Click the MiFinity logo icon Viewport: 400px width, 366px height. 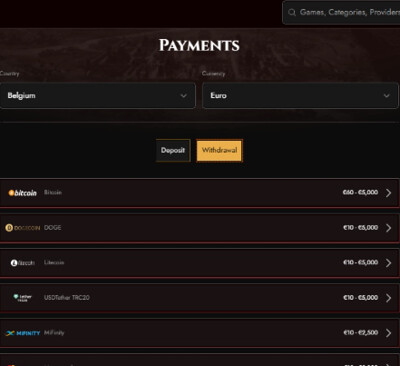click(x=23, y=333)
